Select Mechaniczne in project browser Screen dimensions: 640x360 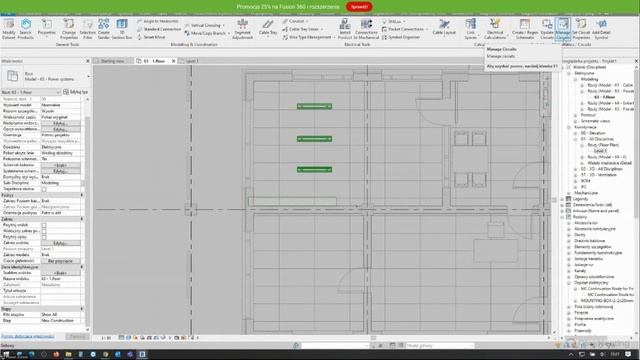[x=586, y=193]
